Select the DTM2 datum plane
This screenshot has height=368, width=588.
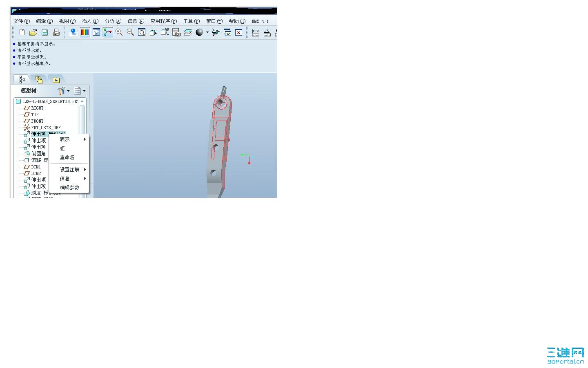(x=33, y=173)
